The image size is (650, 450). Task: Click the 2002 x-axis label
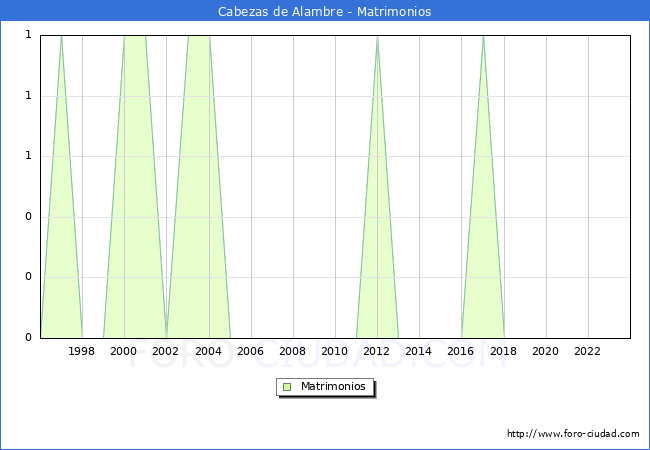coord(166,351)
